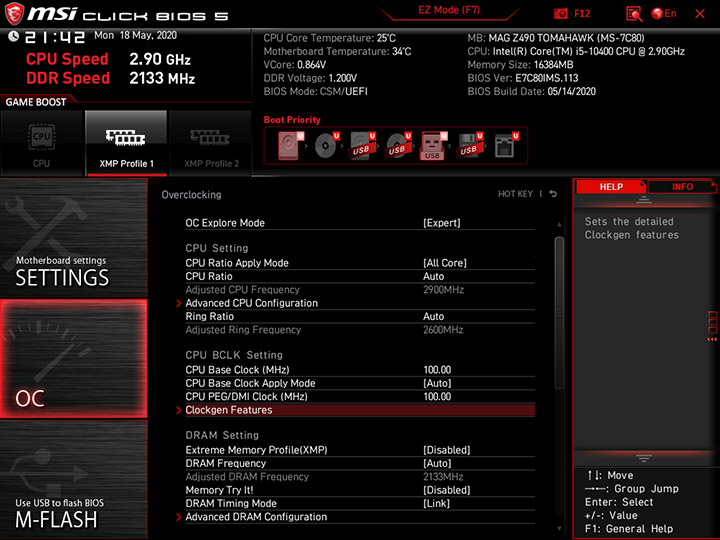The height and width of the screenshot is (540, 720).
Task: Click the date Mon 18 May, 2020
Action: pos(135,35)
